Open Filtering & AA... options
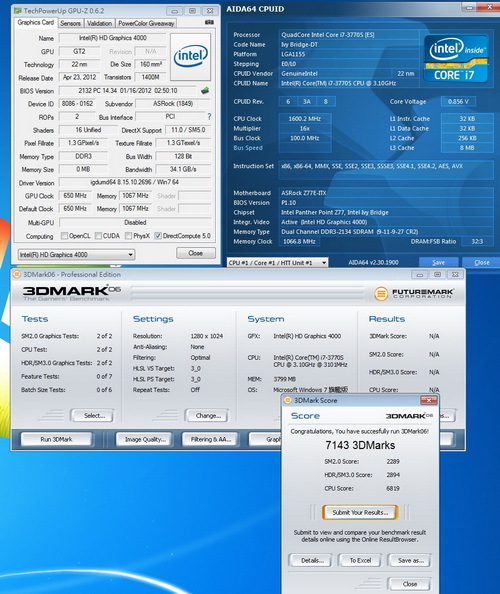Image resolution: width=500 pixels, height=594 pixels. click(211, 439)
